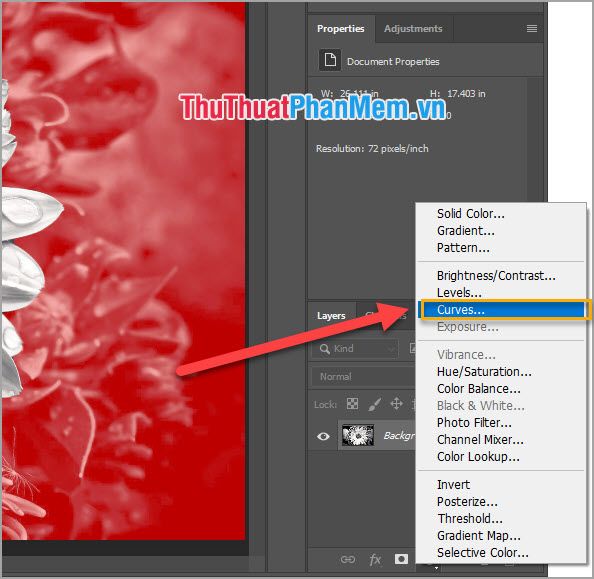594x579 pixels.
Task: Open the fx layer style menu
Action: [x=375, y=559]
